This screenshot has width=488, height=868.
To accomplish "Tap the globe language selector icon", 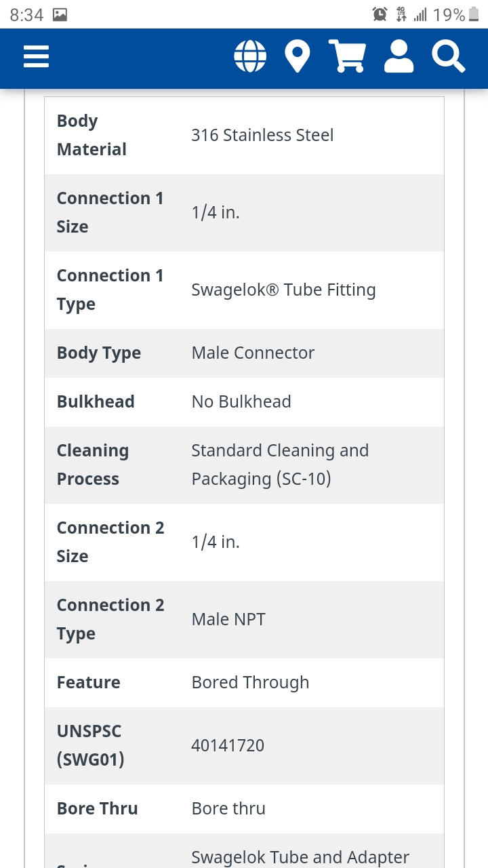I will click(250, 56).
